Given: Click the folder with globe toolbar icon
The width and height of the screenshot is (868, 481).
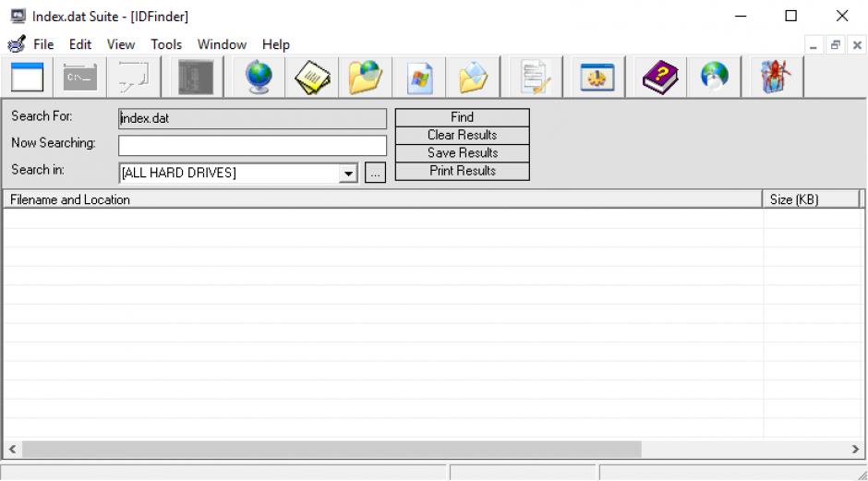Looking at the screenshot, I should point(365,77).
